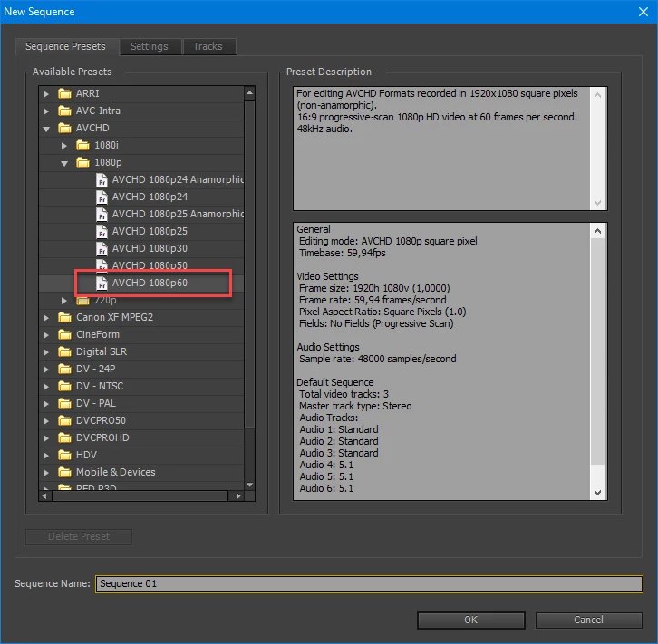Image resolution: width=658 pixels, height=644 pixels.
Task: Collapse the AVCHD folder
Action: coord(46,129)
